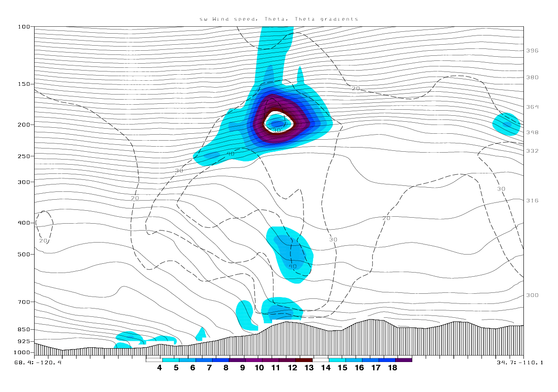
Task: Click the end coordinate label '34.7;-110.1'
Action: click(520, 362)
